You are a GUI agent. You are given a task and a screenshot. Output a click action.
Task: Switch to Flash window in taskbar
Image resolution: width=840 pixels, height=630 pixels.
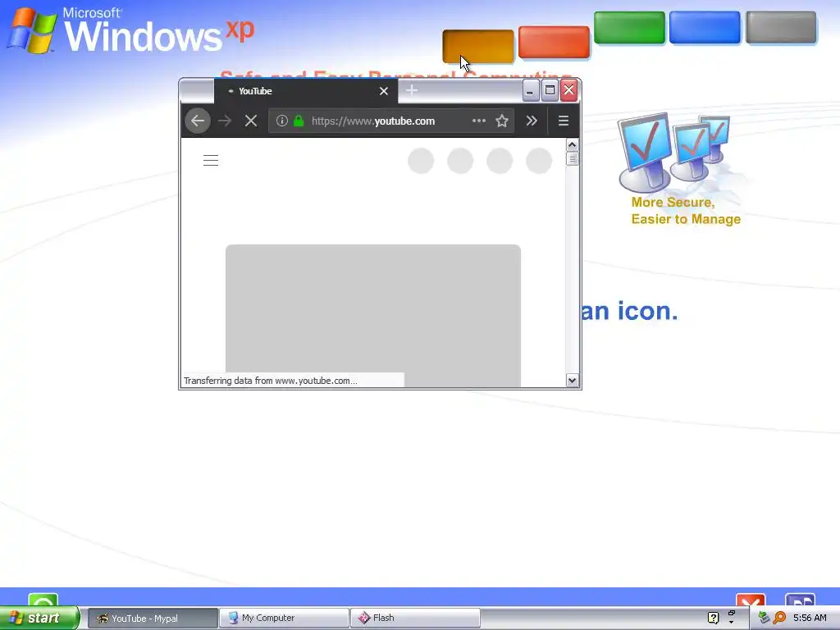click(x=415, y=619)
